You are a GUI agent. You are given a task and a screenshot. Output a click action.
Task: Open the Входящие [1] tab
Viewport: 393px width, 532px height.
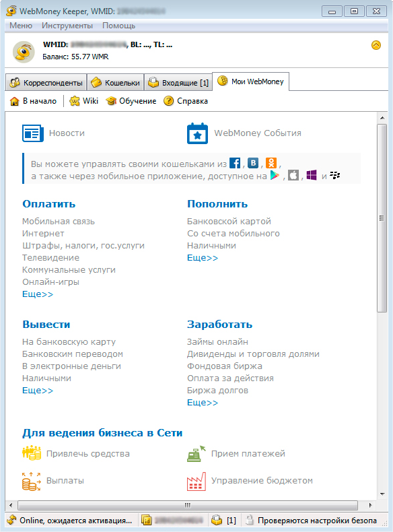click(179, 83)
